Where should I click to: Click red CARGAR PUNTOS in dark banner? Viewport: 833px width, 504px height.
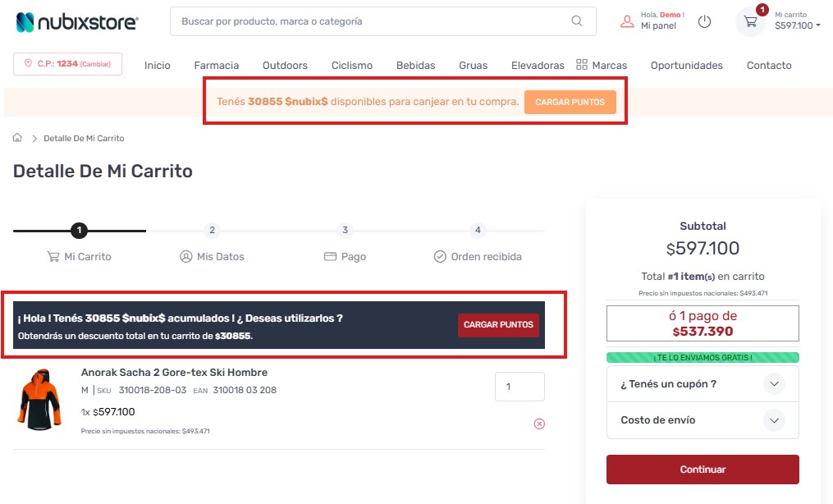point(498,325)
